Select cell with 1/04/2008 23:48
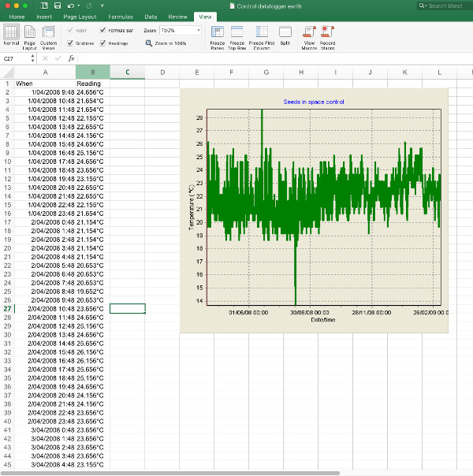The image size is (473, 476). coord(45,214)
